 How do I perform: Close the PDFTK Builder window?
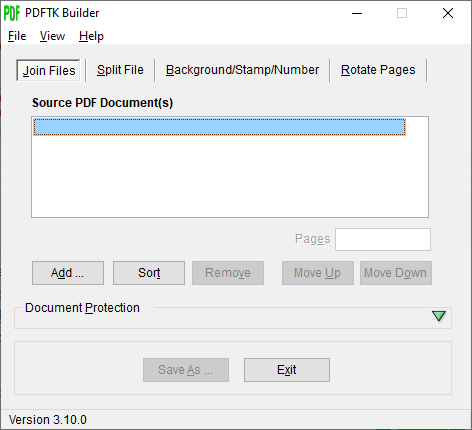click(448, 13)
